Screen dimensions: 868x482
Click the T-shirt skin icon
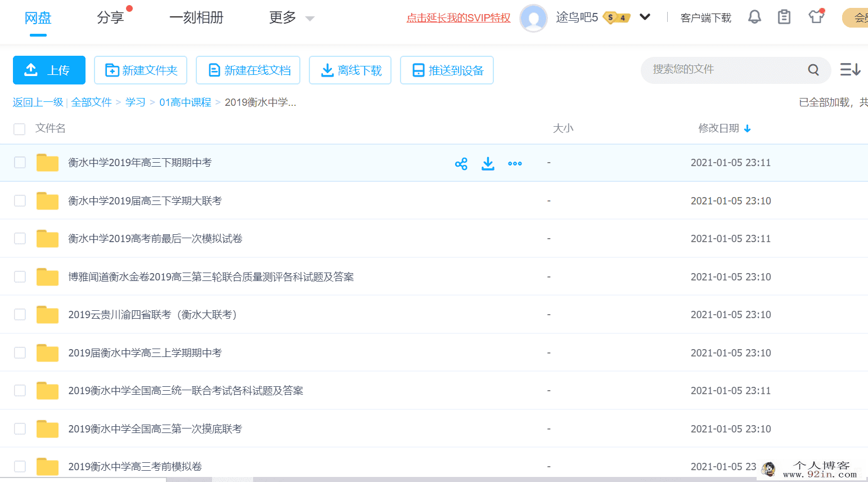pos(816,16)
